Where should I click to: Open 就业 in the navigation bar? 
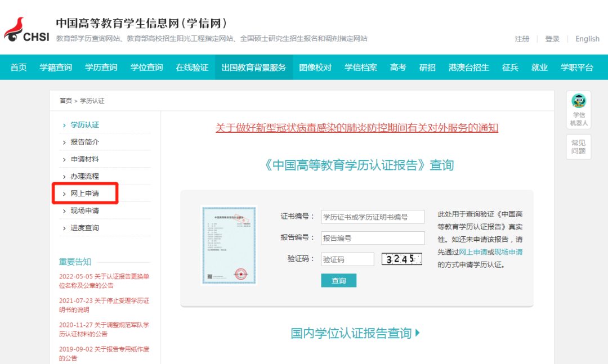539,68
